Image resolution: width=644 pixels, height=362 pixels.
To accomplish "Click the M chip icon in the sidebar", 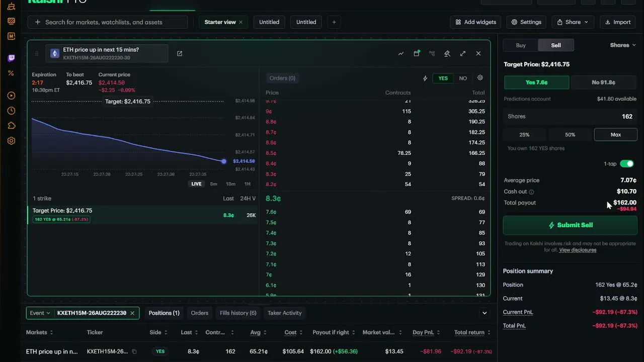I will click(11, 36).
